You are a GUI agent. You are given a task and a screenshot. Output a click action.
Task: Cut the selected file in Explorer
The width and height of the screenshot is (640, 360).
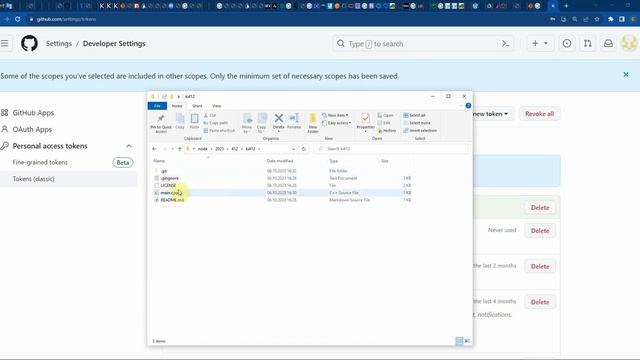(x=210, y=116)
